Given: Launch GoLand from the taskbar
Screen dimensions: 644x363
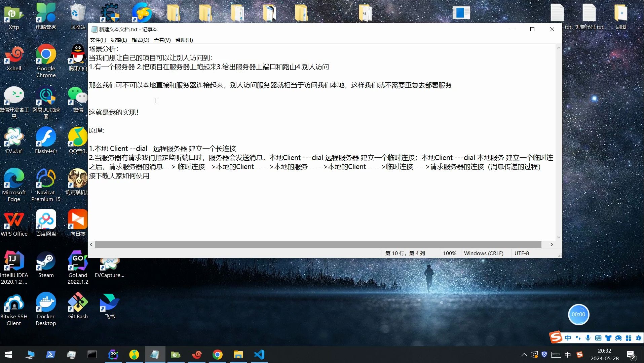Looking at the screenshot, I should tap(113, 354).
